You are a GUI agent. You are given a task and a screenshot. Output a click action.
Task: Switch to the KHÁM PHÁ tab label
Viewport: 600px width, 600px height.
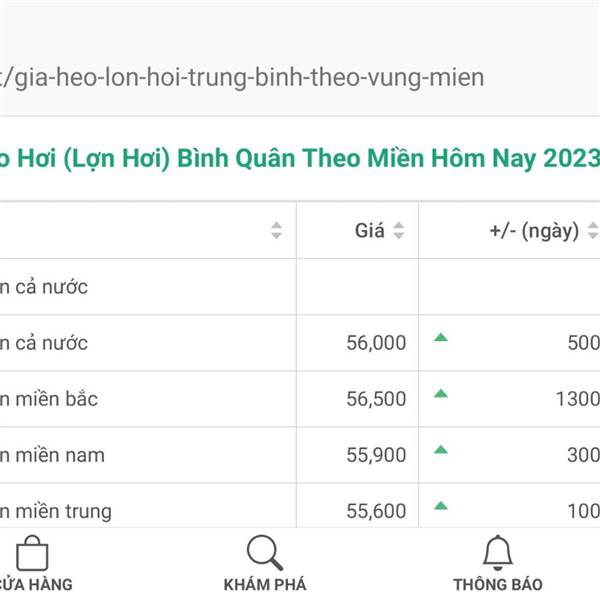tap(265, 585)
